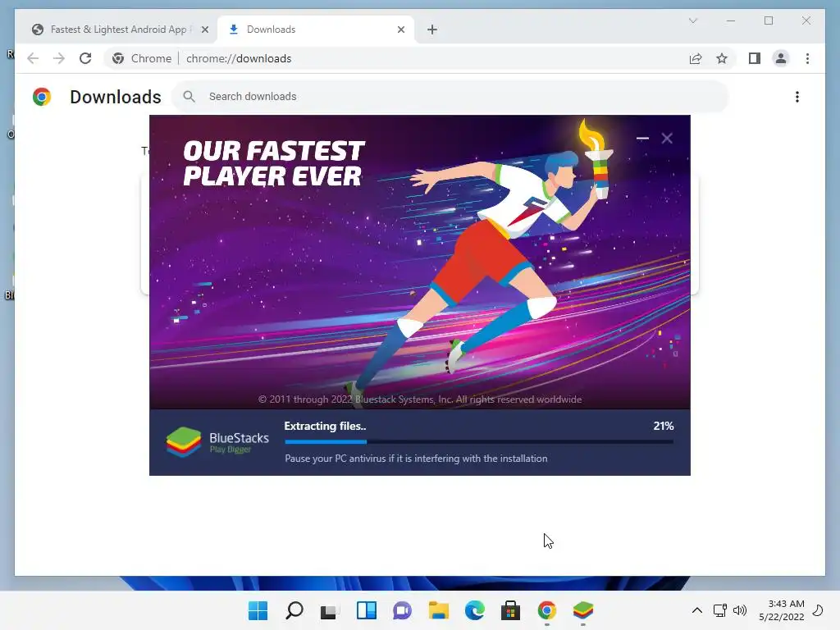The width and height of the screenshot is (840, 630).
Task: Share this page icon
Action: click(696, 58)
